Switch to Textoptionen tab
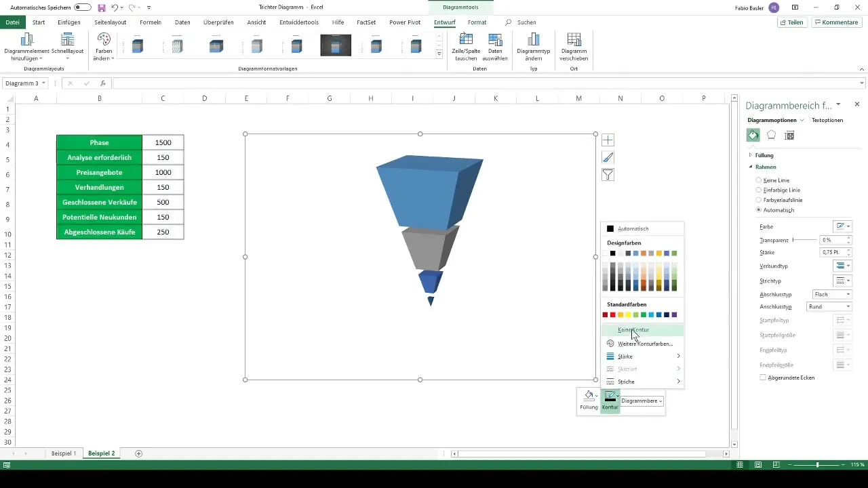This screenshot has height=488, width=868. pyautogui.click(x=827, y=120)
